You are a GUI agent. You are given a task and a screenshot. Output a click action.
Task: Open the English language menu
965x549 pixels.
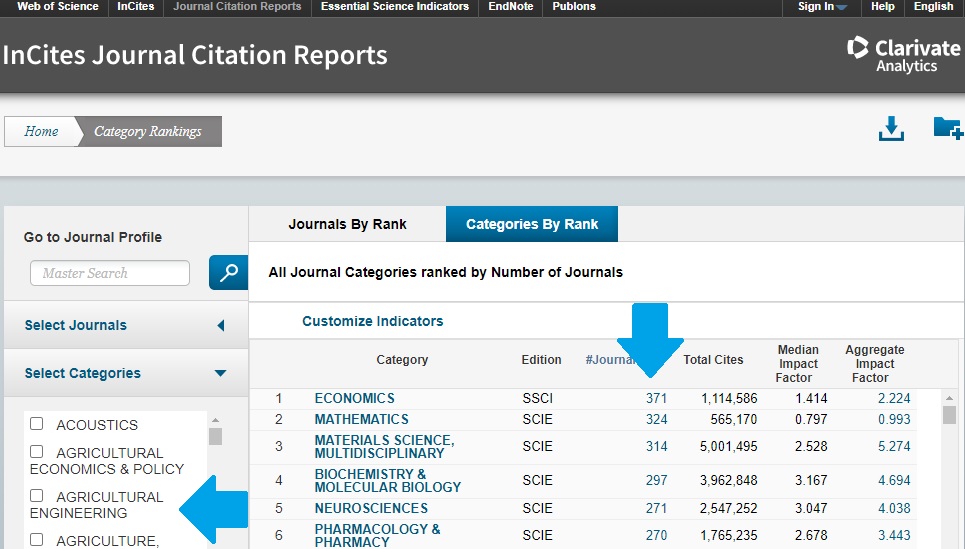click(933, 7)
